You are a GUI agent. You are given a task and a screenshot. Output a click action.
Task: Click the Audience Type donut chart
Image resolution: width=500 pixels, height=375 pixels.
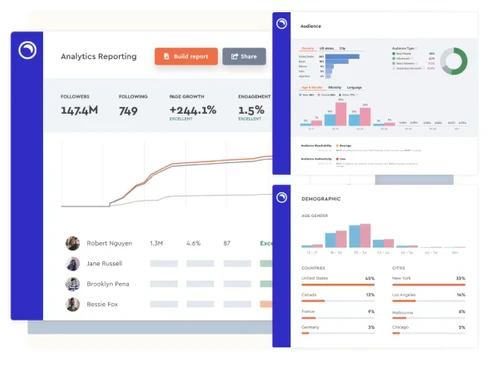(454, 61)
